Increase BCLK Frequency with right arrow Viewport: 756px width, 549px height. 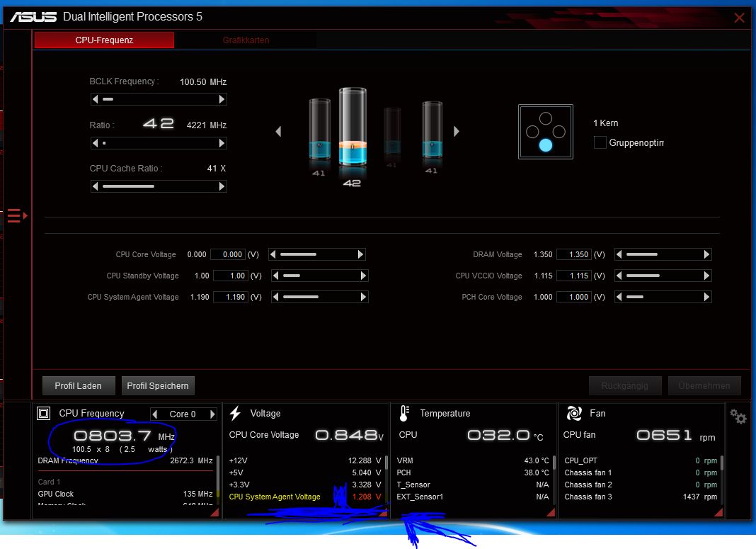[x=222, y=99]
